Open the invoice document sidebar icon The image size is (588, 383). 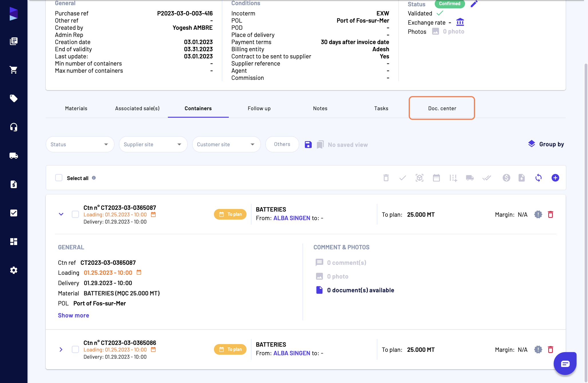pyautogui.click(x=13, y=184)
